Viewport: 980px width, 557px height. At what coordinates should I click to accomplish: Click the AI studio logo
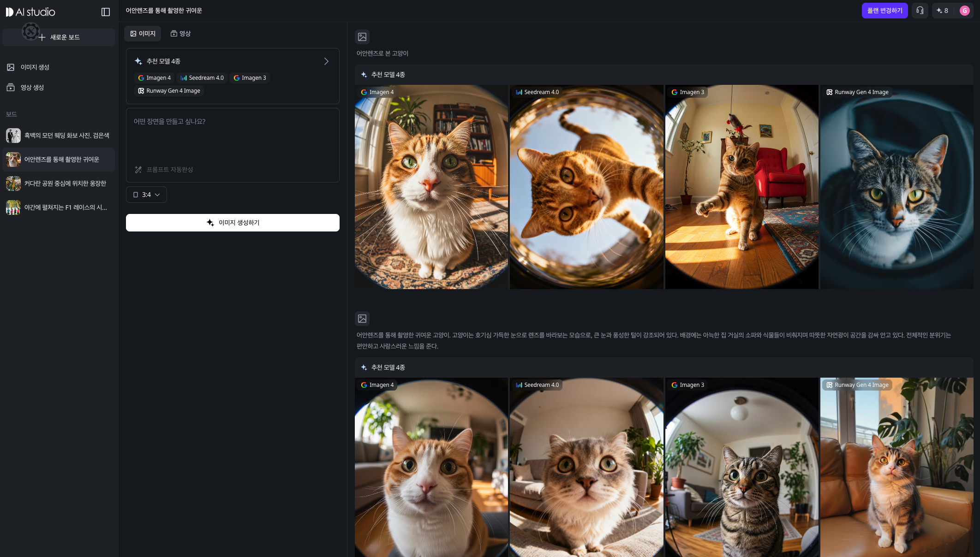(30, 12)
